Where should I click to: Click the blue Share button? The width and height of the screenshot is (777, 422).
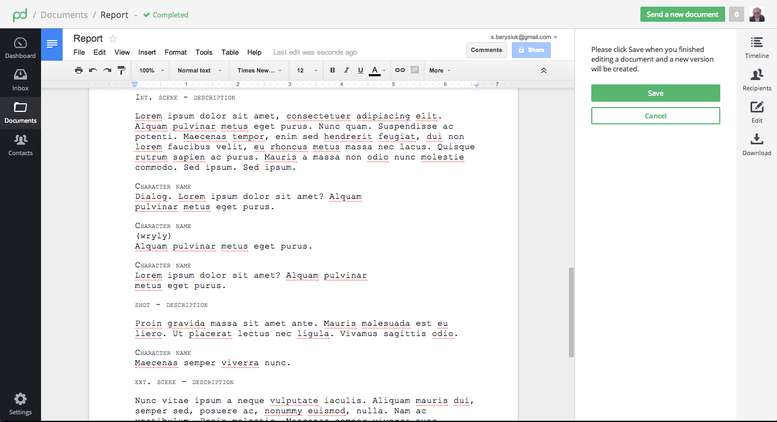pos(531,50)
